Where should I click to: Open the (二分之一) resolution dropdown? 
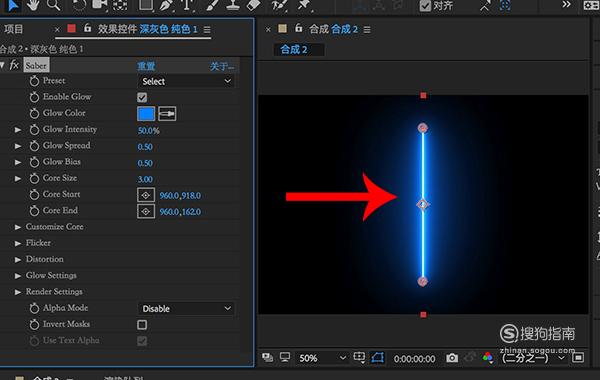tap(533, 358)
